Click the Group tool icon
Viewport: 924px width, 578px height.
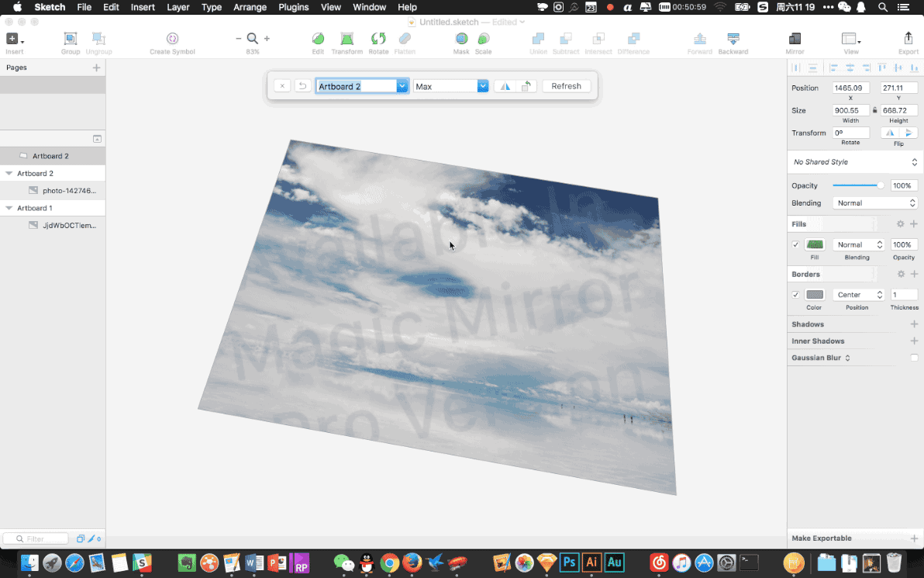point(70,39)
